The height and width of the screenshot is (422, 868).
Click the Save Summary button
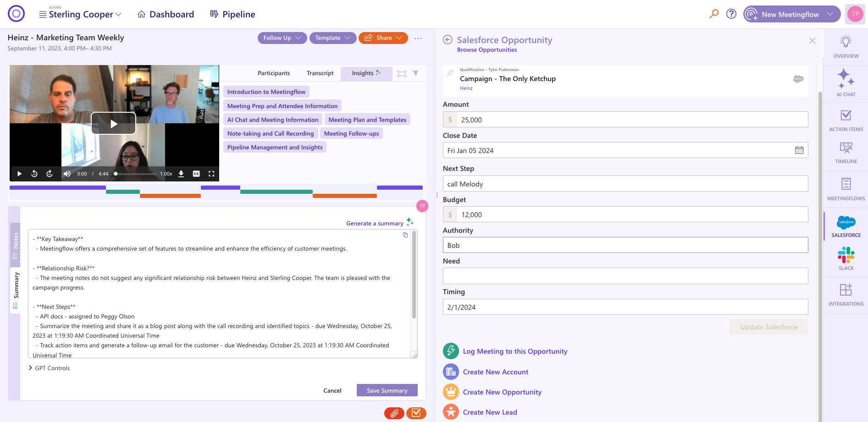[x=387, y=390]
